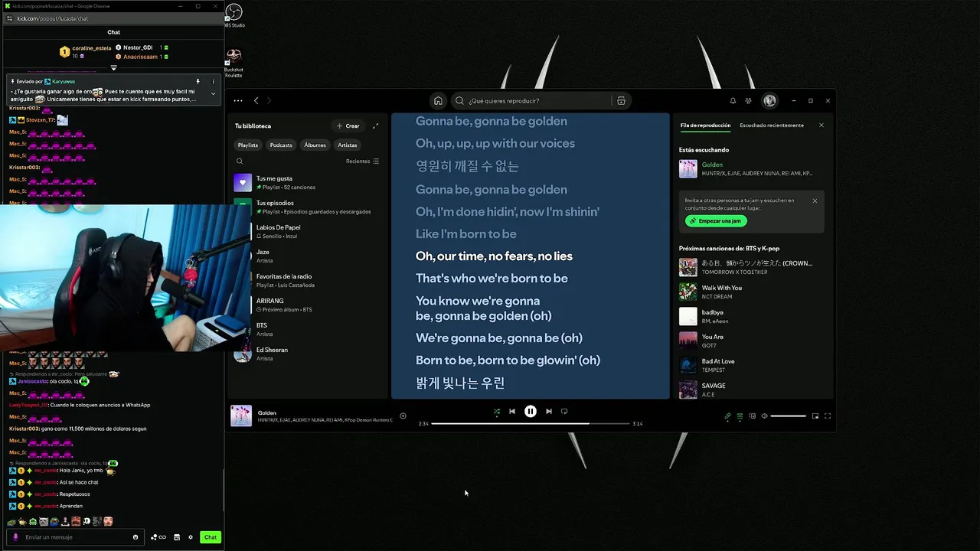Filter library by Podcasts
980x551 pixels.
tap(281, 145)
